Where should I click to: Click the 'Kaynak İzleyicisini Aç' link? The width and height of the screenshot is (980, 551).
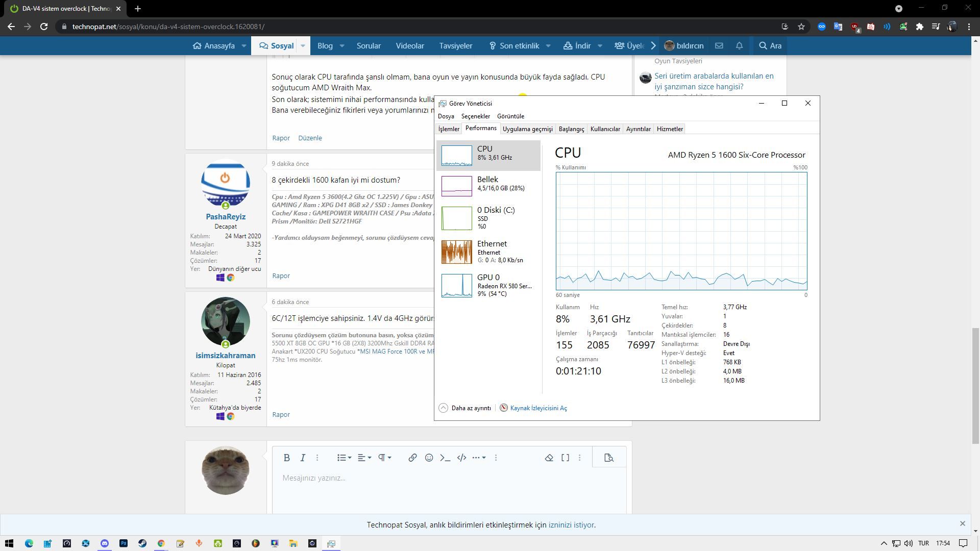(x=538, y=408)
